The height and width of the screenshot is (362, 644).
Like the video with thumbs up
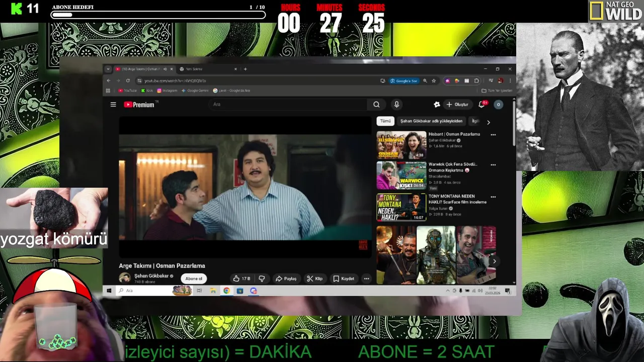(x=242, y=279)
